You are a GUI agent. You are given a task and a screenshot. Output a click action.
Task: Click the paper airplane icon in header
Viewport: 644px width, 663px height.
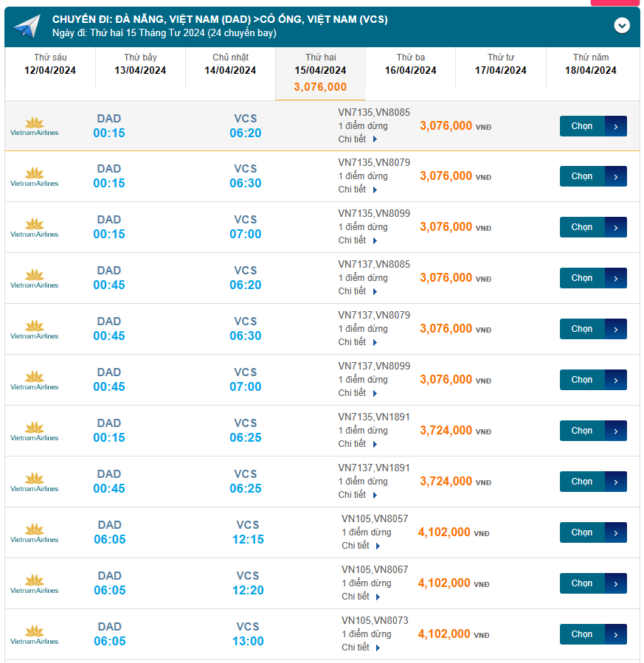pyautogui.click(x=27, y=27)
